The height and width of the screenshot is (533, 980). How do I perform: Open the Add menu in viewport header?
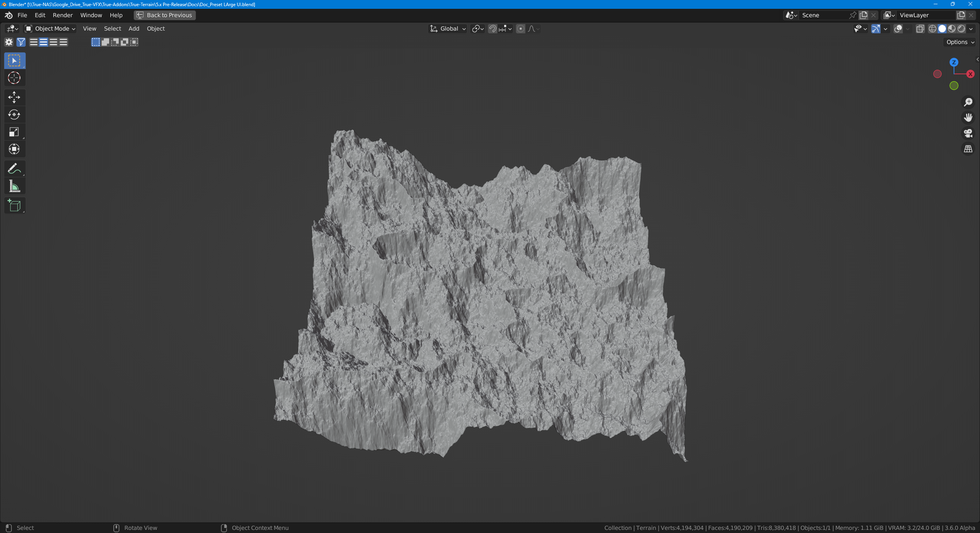click(x=134, y=29)
